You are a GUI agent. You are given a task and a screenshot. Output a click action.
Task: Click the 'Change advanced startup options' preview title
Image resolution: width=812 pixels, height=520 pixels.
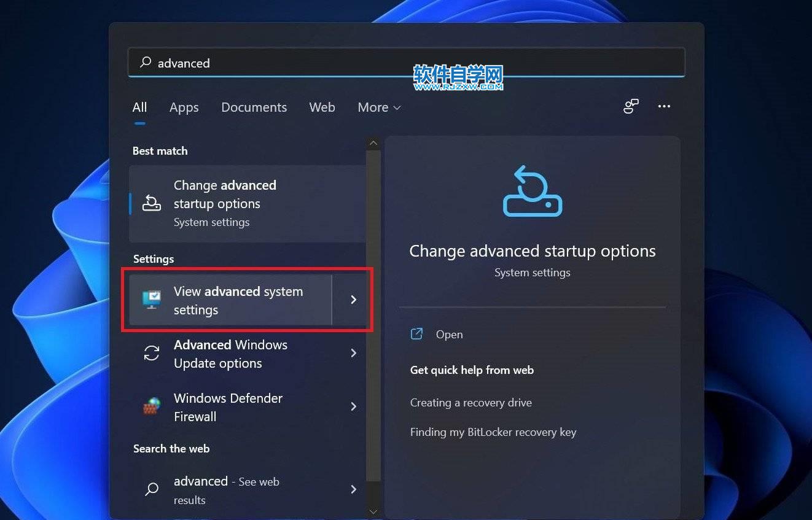point(533,251)
